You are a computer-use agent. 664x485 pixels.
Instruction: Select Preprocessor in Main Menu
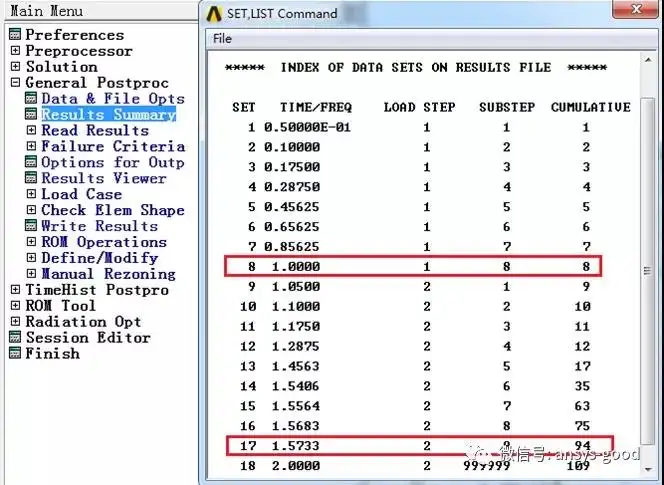pos(79,51)
